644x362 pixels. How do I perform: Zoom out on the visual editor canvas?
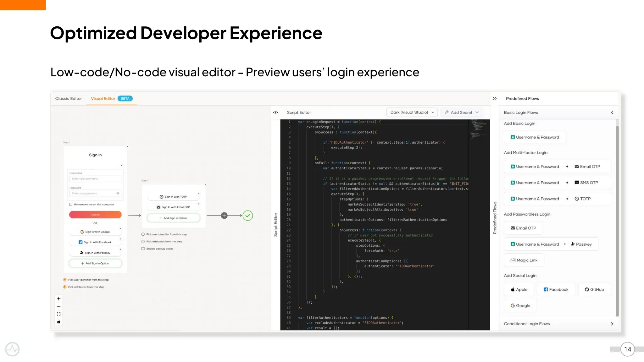[x=58, y=306]
